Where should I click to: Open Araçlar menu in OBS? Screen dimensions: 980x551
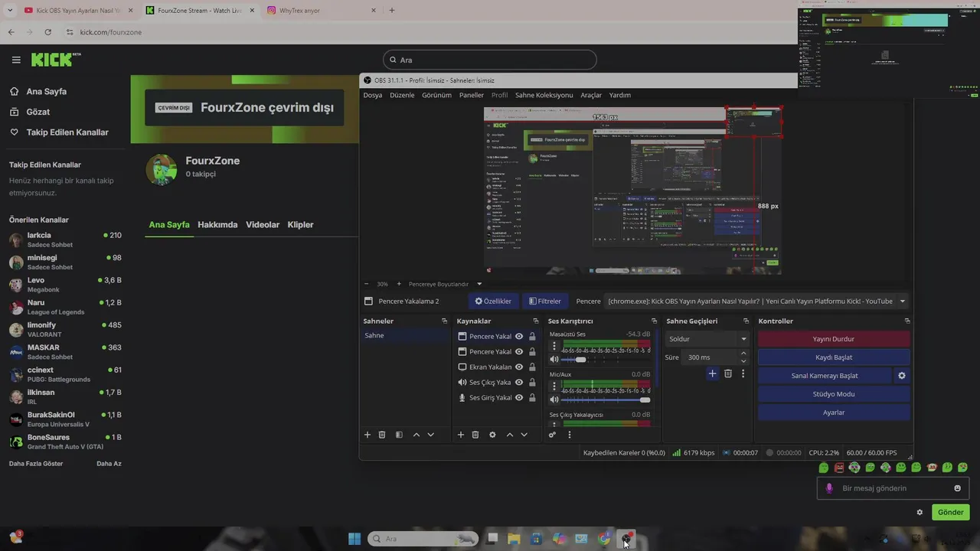coord(591,95)
